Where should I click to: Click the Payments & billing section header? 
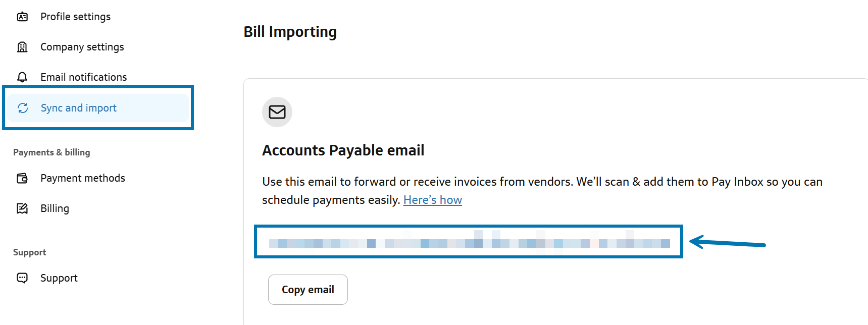(x=52, y=152)
